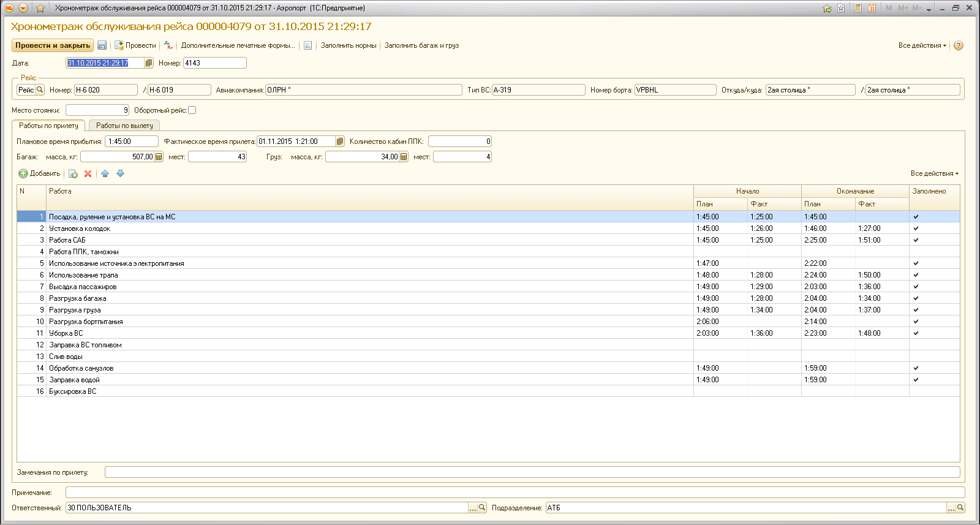Select the Работы по прилету tab

click(48, 126)
